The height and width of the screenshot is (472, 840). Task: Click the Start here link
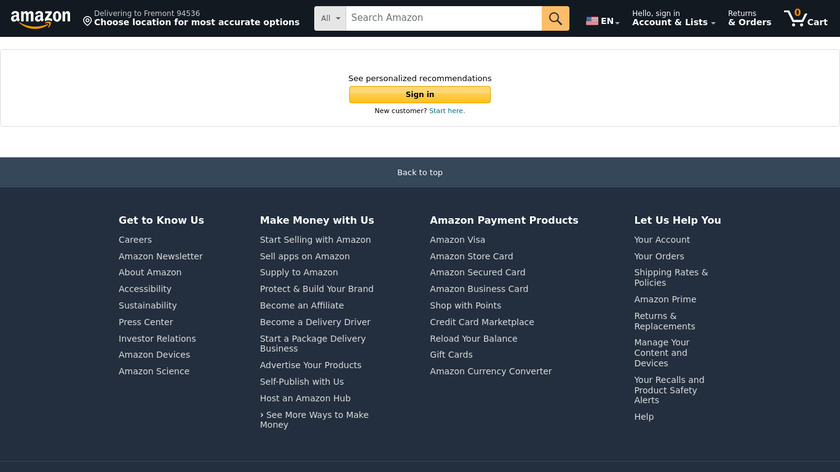pyautogui.click(x=447, y=111)
